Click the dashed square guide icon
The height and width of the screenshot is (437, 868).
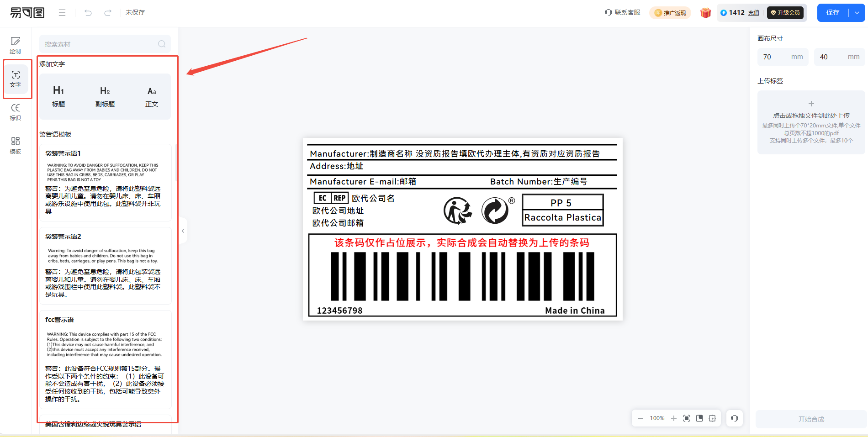click(x=712, y=418)
